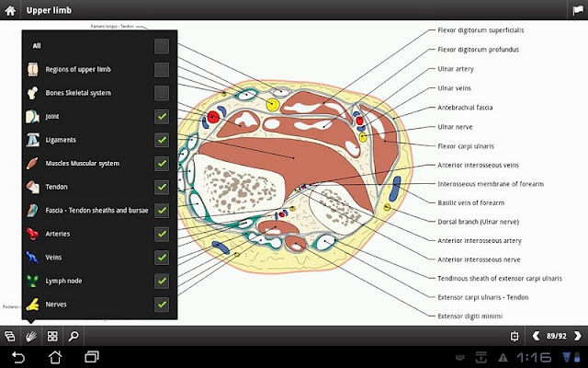Tap the warning triangle in status bar
This screenshot has height=368, width=588.
[x=503, y=358]
